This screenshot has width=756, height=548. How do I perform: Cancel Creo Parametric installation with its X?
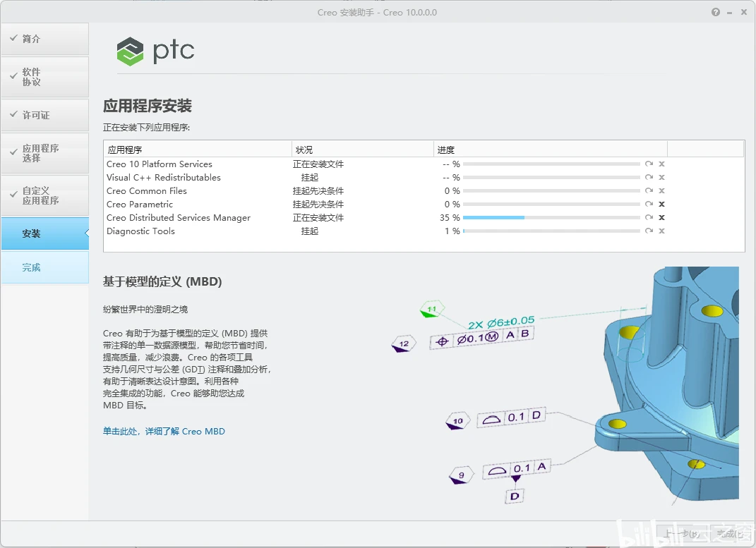coord(661,204)
